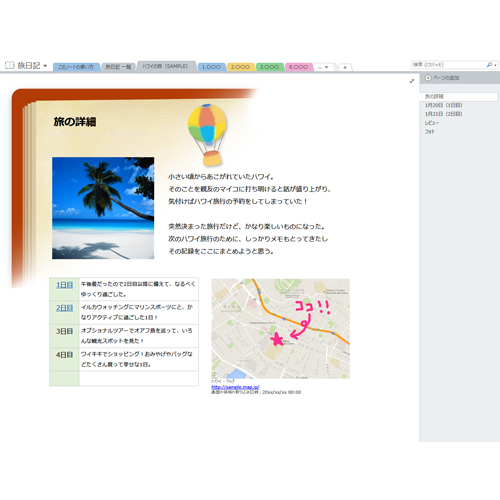Click into the 検索 (Ctrl+E) search box

[x=449, y=65]
